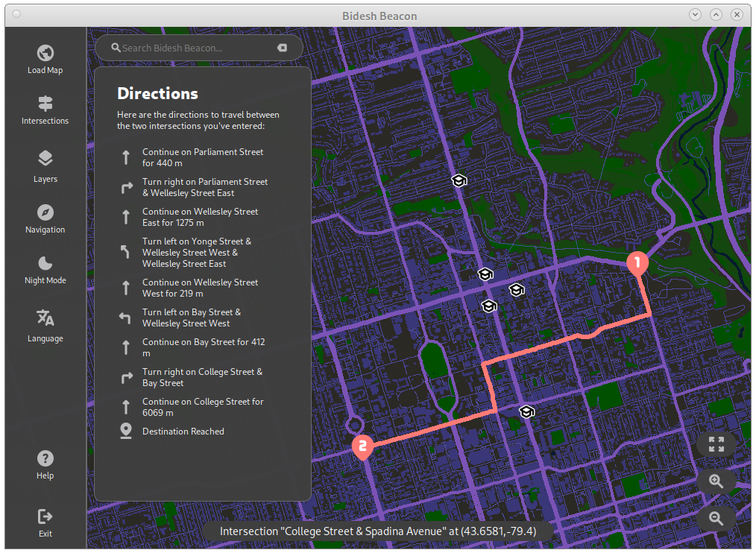Open the Navigation tool
This screenshot has width=756, height=553.
point(45,218)
